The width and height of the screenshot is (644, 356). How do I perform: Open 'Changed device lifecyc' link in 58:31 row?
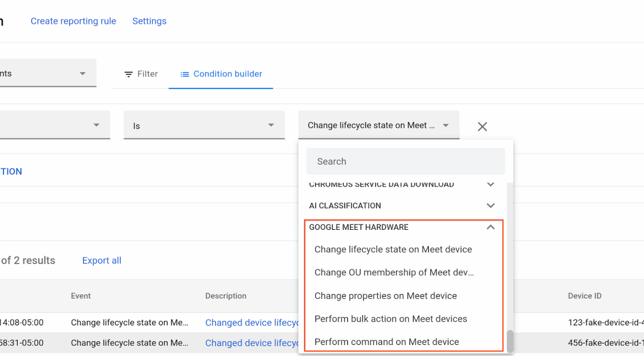pyautogui.click(x=252, y=343)
